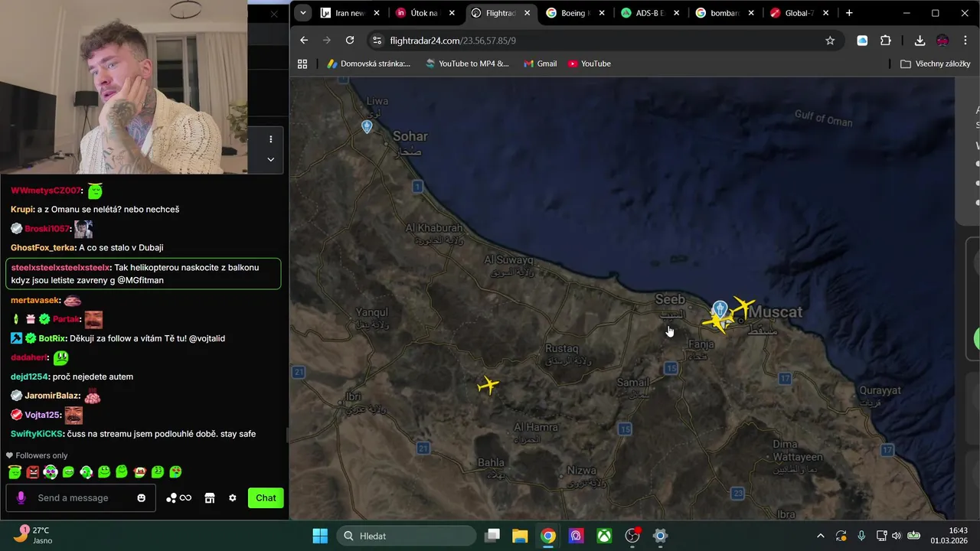This screenshot has width=980, height=551.
Task: Open the weather widget showing 27°C
Action: 32,535
